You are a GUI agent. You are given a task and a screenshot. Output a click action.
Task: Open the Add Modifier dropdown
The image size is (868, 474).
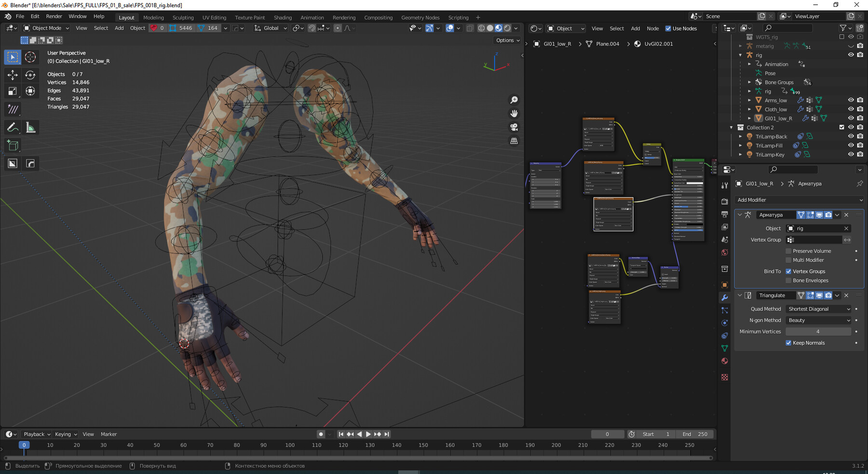(799, 200)
